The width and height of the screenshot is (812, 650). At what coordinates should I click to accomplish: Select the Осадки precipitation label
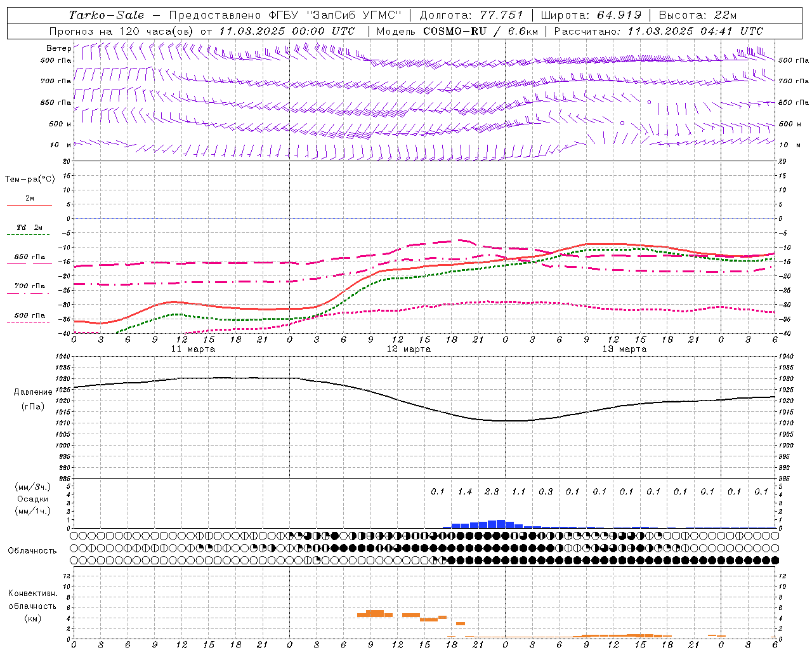(33, 499)
